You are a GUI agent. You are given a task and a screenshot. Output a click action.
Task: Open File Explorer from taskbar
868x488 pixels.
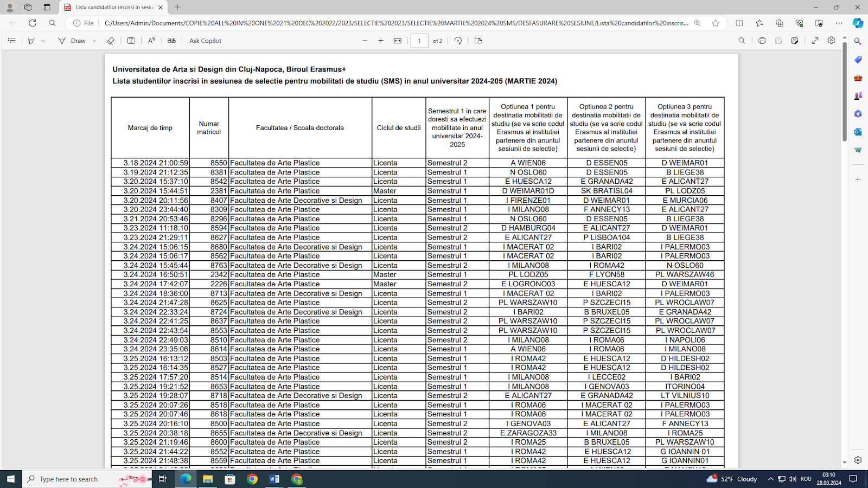208,479
